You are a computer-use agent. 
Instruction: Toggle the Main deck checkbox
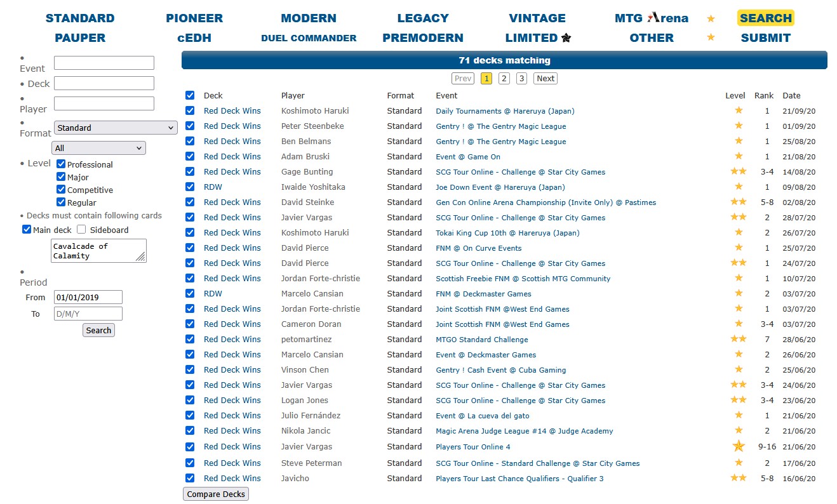[x=27, y=229]
